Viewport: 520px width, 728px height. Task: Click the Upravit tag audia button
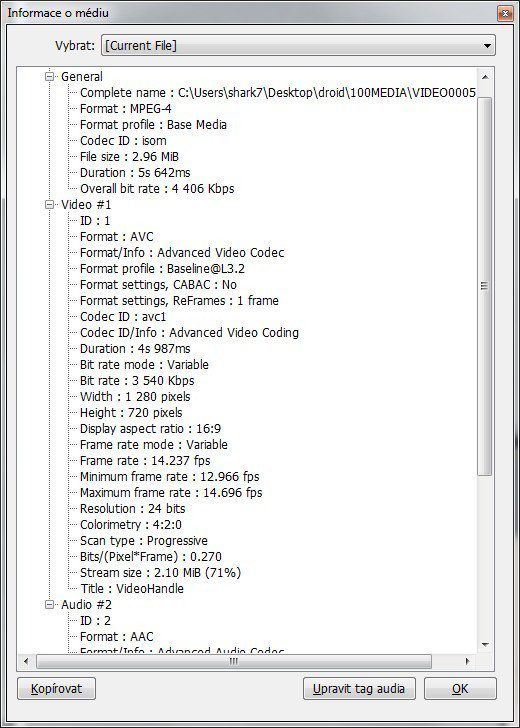[359, 689]
